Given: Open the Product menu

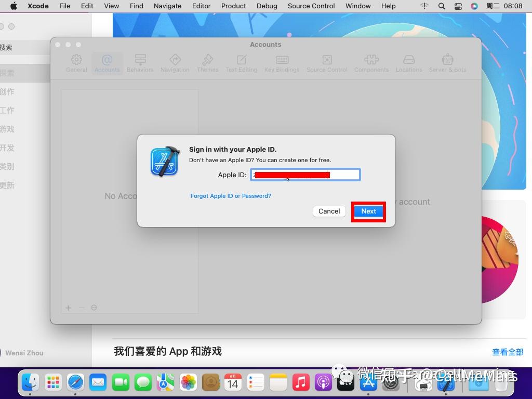Looking at the screenshot, I should [233, 6].
